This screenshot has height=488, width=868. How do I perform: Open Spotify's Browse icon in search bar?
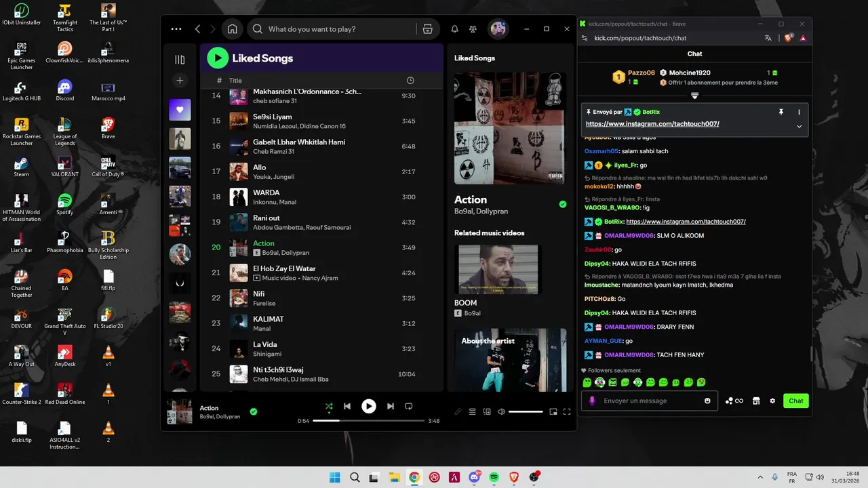[427, 29]
